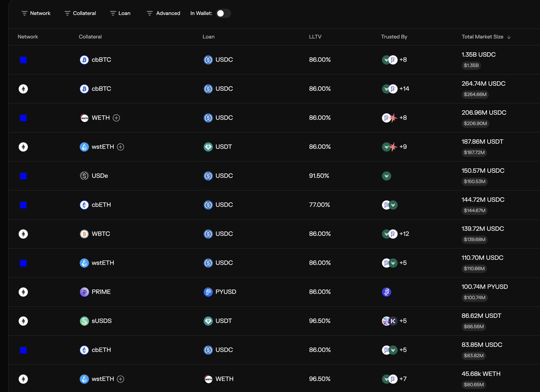
Task: Click the +9 trusted-by count
Action: 403,147
